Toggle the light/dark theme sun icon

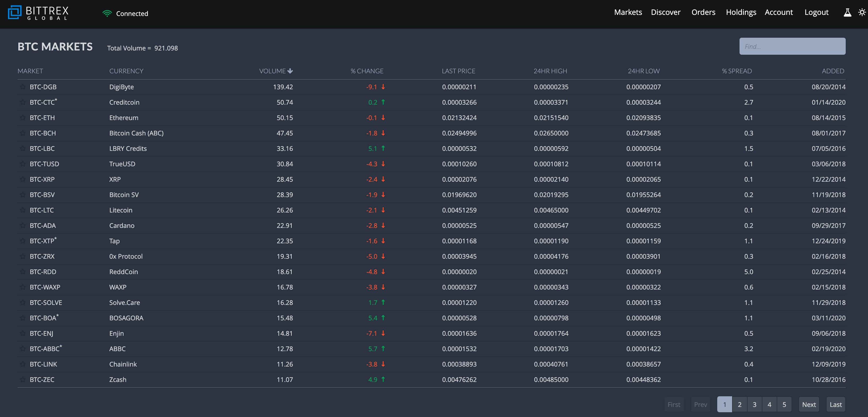[x=862, y=13]
